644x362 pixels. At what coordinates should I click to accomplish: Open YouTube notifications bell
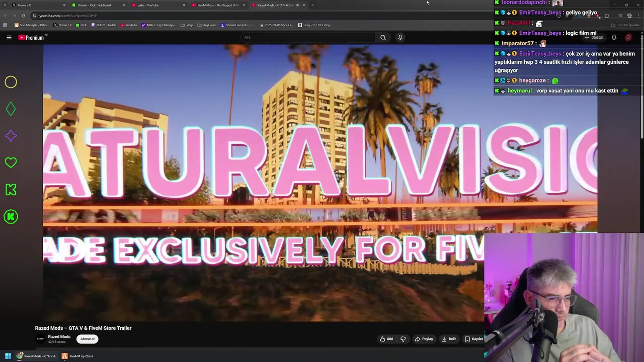614,37
